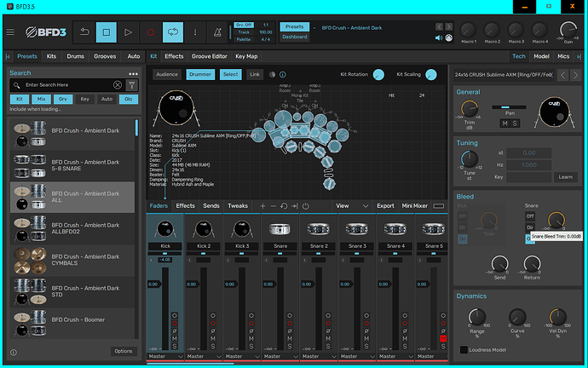Collapse left panel with tab bar arrow

pyautogui.click(x=8, y=56)
